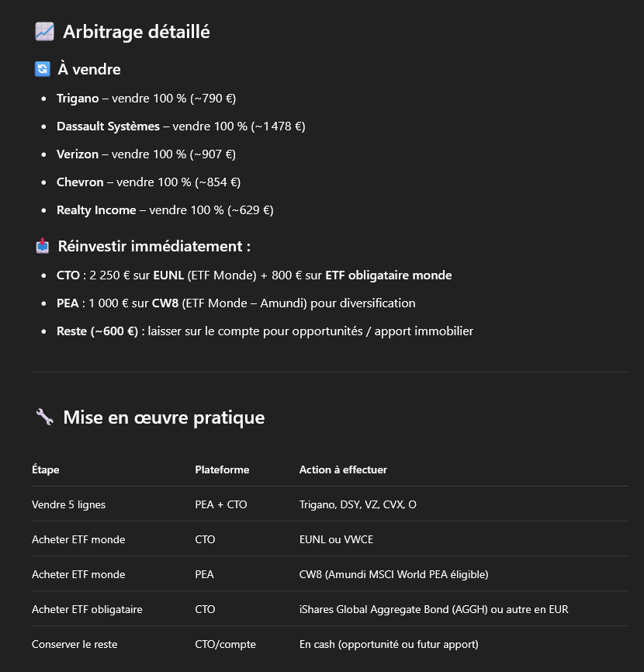Screen dimensions: 644x672
Task: Click the Plateforme column header
Action: click(222, 469)
